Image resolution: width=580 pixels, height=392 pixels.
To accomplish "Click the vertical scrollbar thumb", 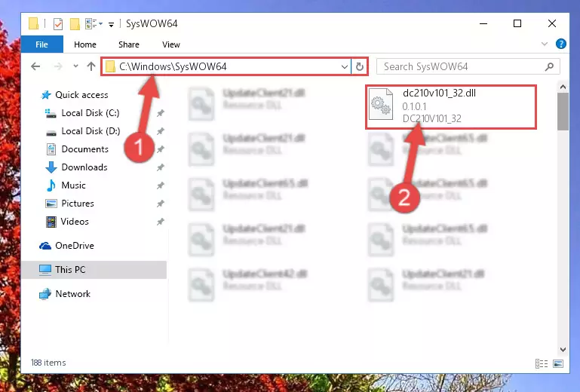I will (x=563, y=112).
